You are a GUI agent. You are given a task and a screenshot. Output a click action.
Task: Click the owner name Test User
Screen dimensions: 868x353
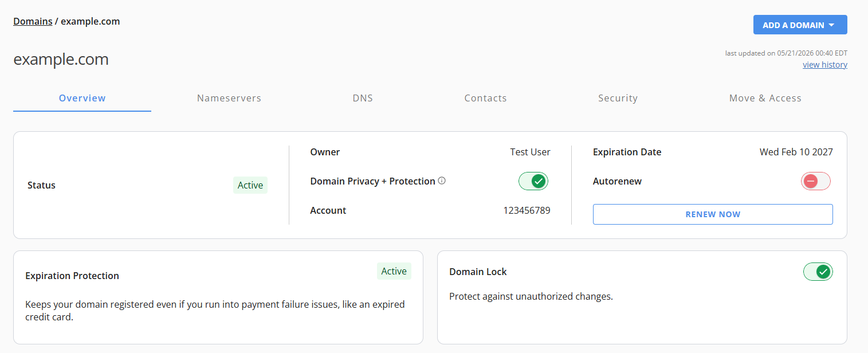[531, 152]
